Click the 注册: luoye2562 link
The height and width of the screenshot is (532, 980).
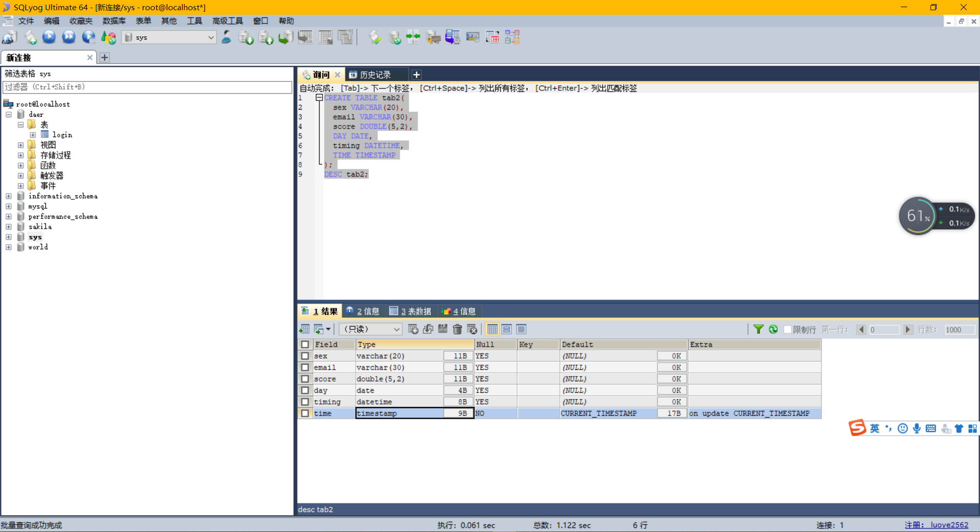(937, 525)
